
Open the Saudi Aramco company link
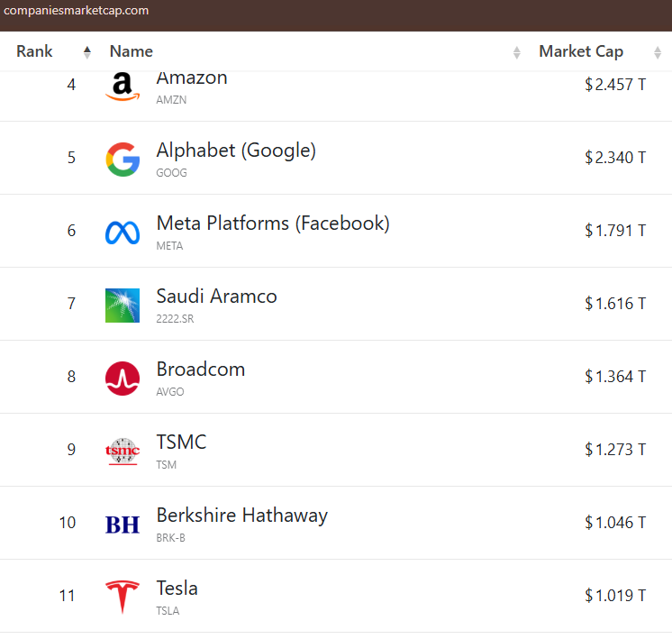coord(216,297)
